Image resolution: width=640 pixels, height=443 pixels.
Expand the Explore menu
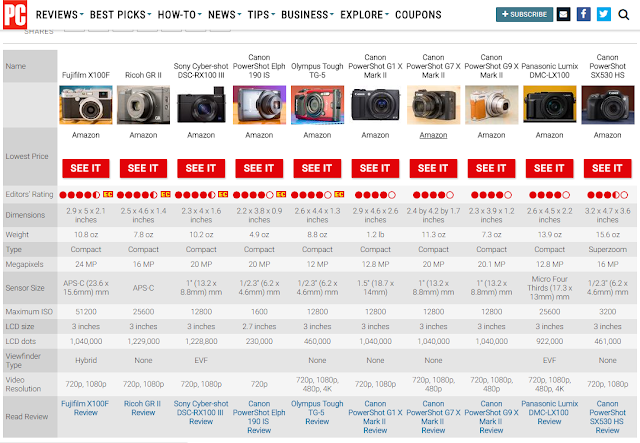tap(364, 15)
